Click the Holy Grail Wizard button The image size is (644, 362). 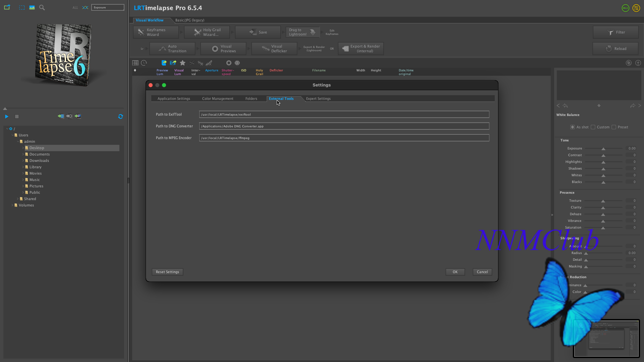207,32
